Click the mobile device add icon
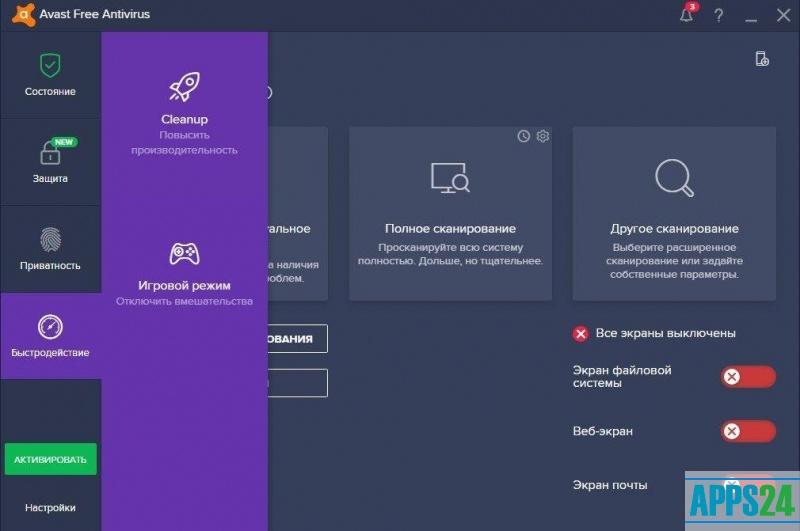 [x=762, y=59]
